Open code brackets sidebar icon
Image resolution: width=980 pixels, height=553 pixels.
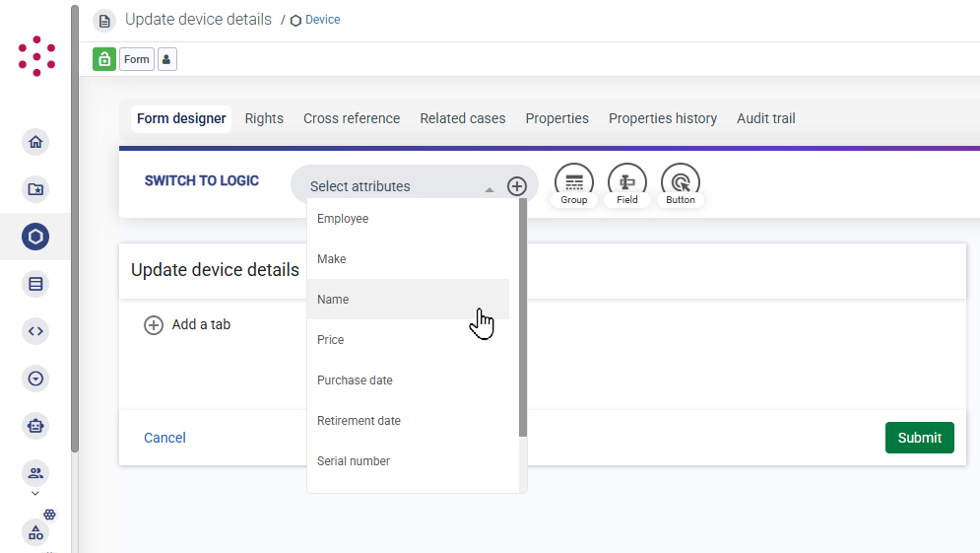pyautogui.click(x=35, y=331)
